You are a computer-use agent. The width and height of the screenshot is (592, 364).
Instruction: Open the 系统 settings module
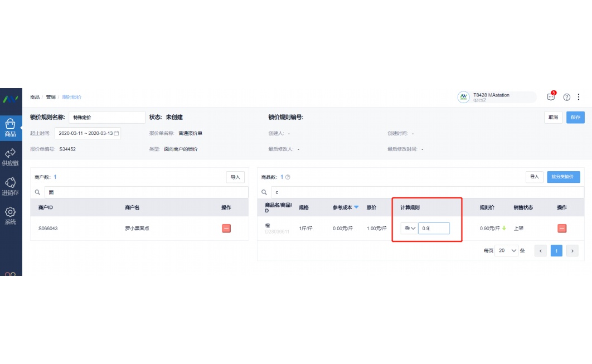pos(10,217)
